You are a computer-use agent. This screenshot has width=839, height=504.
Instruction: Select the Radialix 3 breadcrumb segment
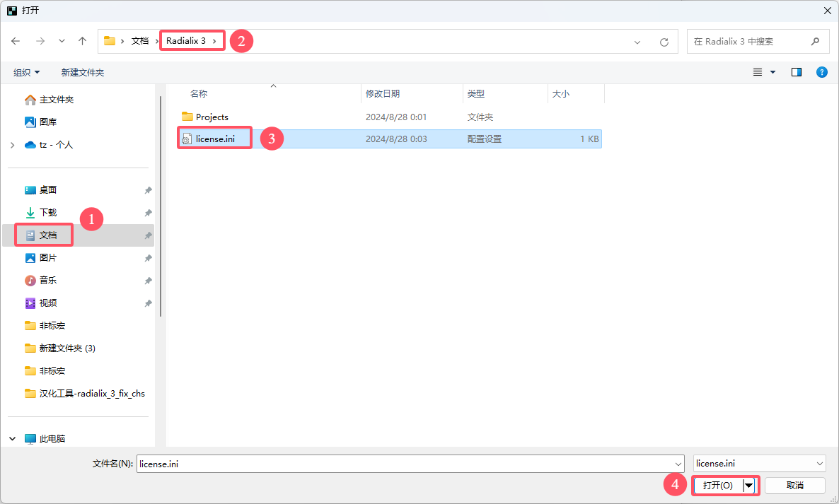pyautogui.click(x=185, y=40)
